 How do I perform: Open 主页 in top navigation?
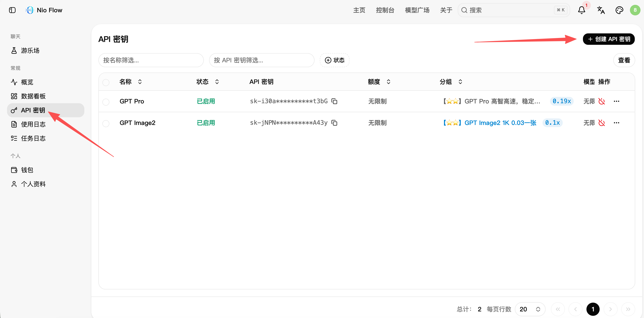[x=359, y=10]
